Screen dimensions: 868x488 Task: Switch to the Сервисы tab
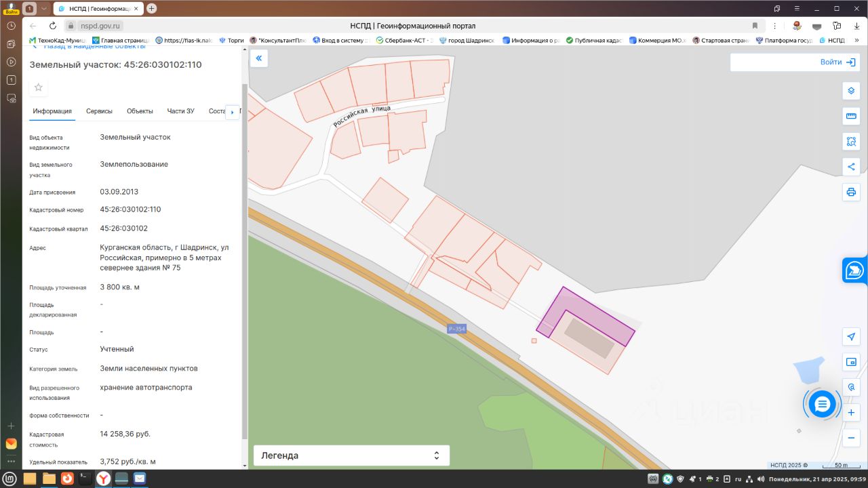pyautogui.click(x=99, y=111)
